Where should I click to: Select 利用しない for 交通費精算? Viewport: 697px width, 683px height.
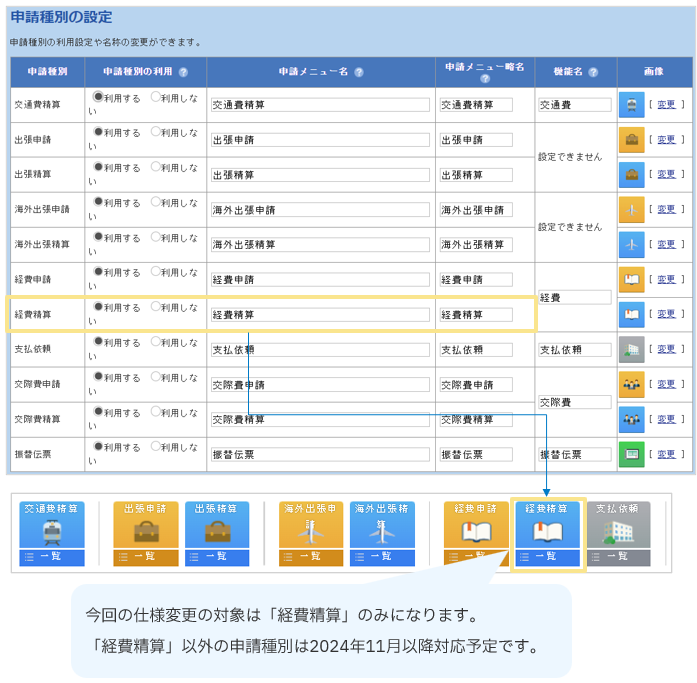click(x=156, y=97)
